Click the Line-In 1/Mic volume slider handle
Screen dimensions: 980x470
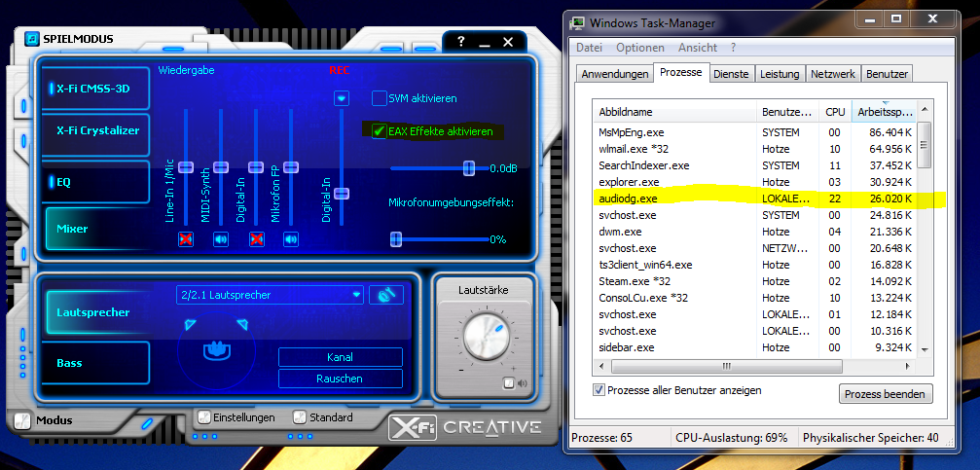pyautogui.click(x=186, y=166)
